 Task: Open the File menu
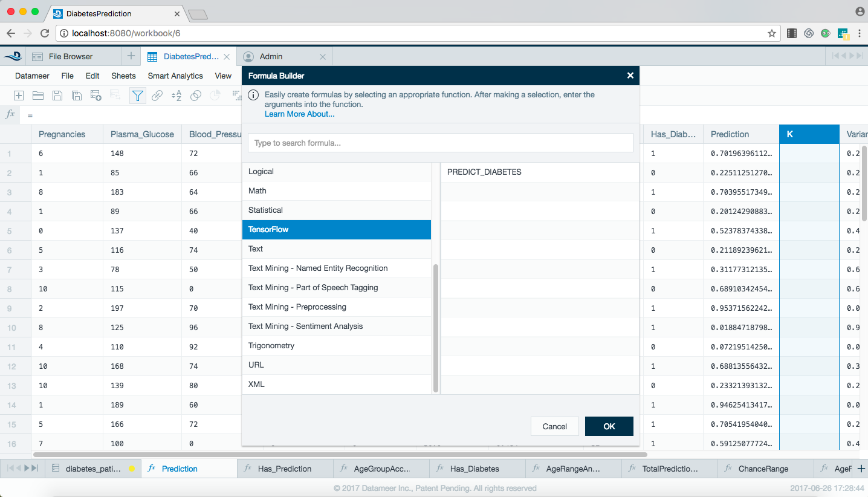point(68,76)
